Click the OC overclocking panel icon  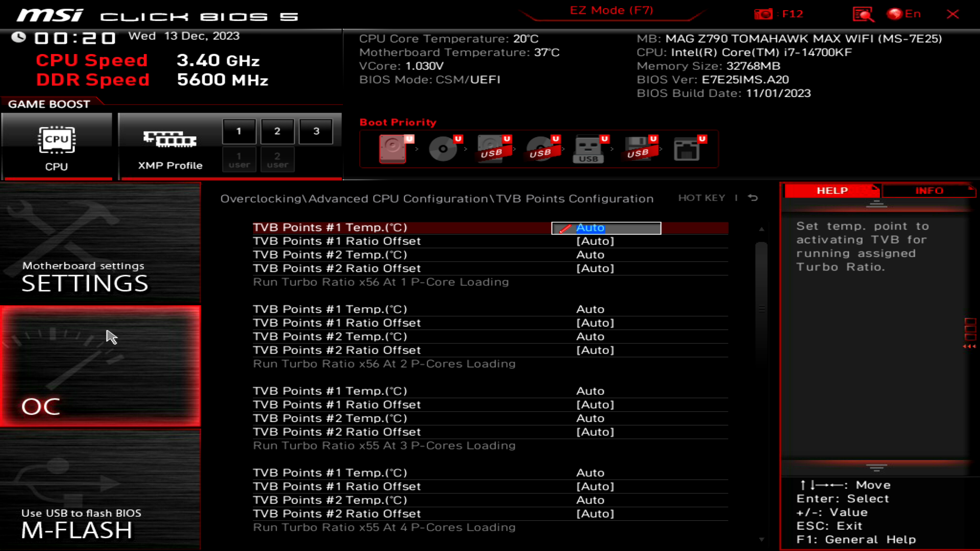click(101, 363)
